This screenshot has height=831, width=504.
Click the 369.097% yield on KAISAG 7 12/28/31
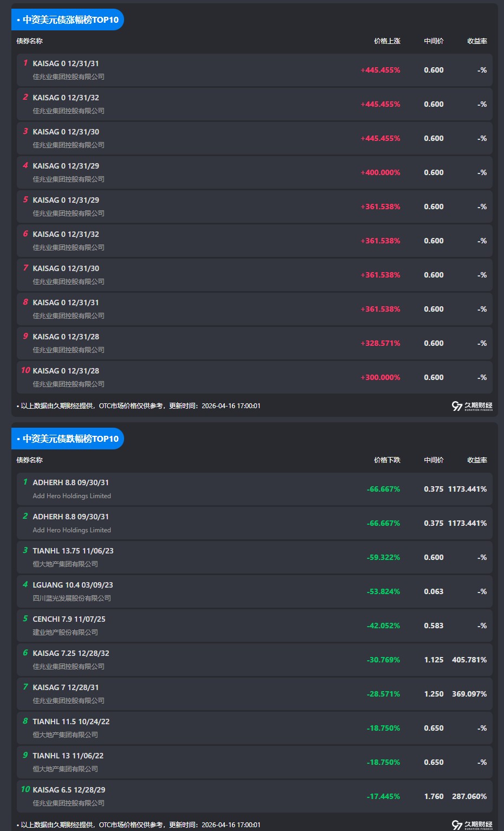pos(469,694)
